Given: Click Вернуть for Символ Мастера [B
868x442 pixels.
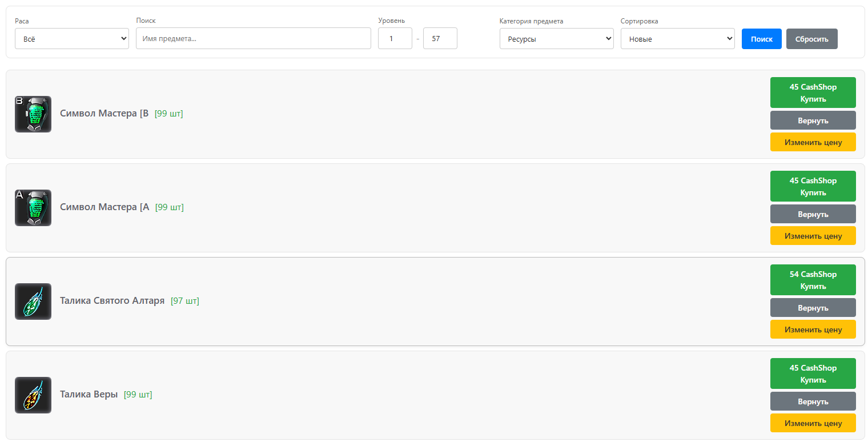Looking at the screenshot, I should [x=813, y=120].
